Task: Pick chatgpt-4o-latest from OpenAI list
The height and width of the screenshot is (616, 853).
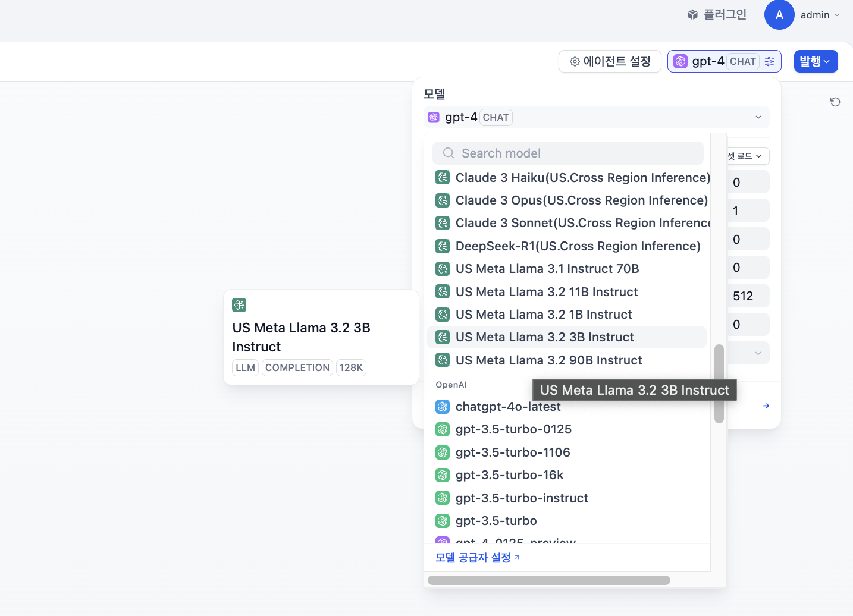Action: coord(568,407)
